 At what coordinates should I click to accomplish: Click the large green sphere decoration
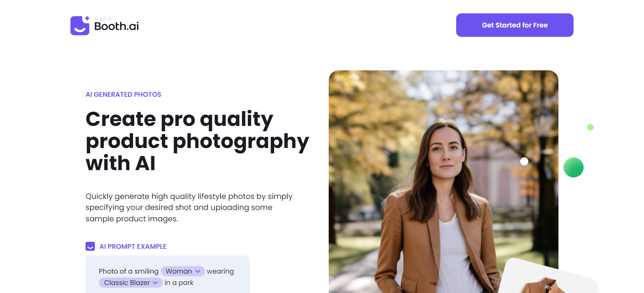[x=574, y=167]
